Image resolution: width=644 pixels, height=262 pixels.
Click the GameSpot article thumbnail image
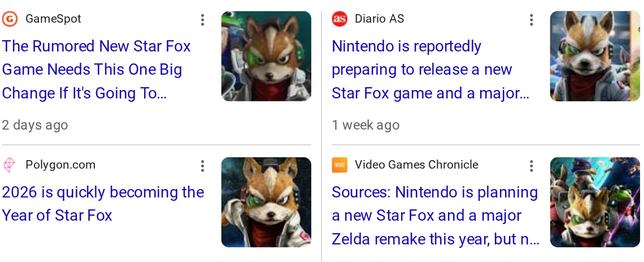click(x=266, y=56)
